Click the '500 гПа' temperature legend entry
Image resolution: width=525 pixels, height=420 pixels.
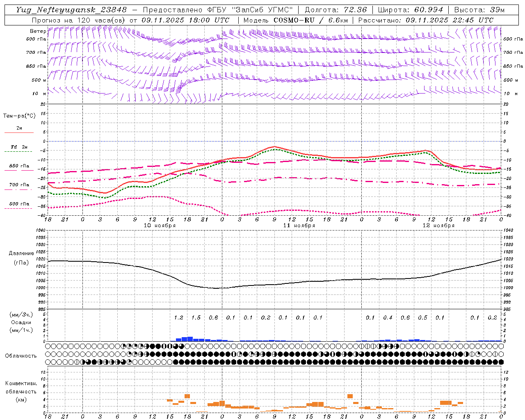click(x=19, y=204)
